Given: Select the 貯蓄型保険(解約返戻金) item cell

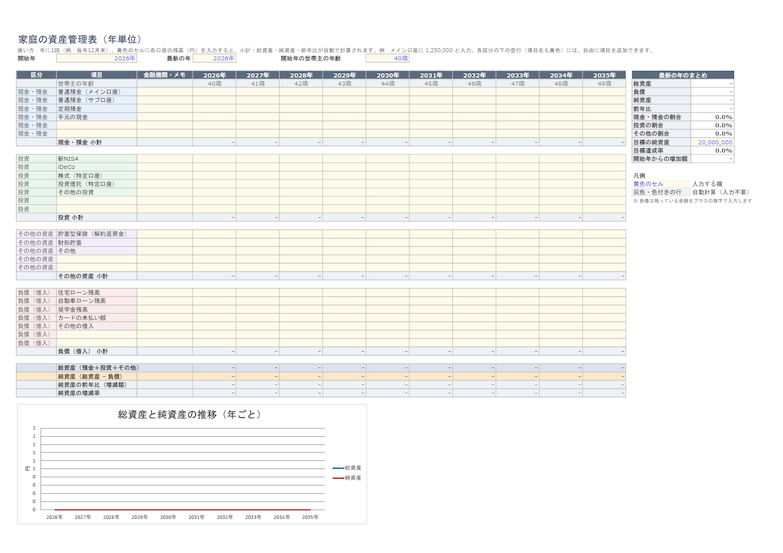Looking at the screenshot, I should 96,234.
